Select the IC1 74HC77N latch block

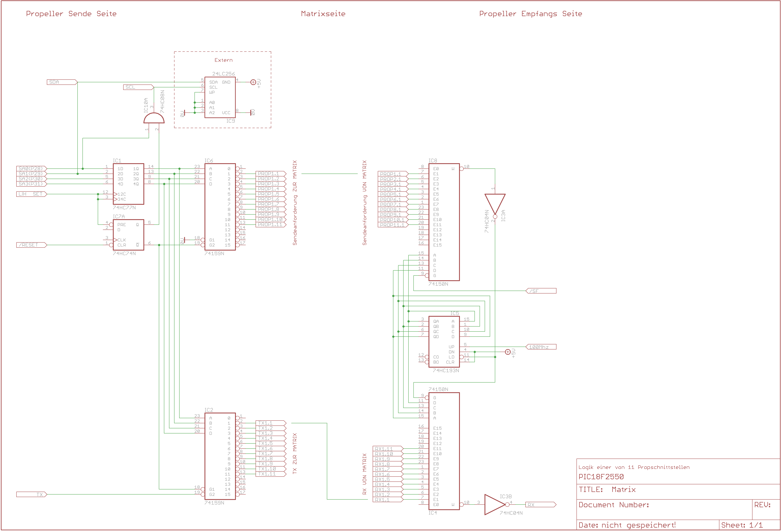[128, 184]
